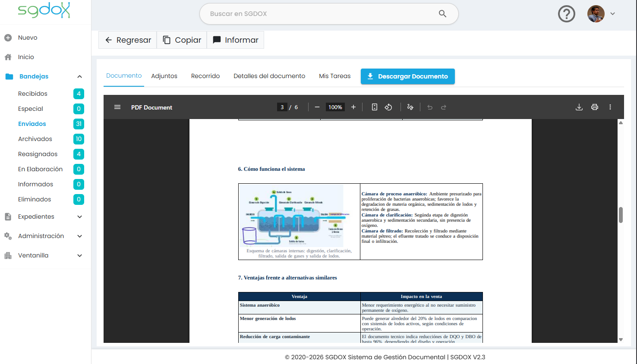Click the Descargar Documento button
Viewport: 637px width, 364px height.
pyautogui.click(x=408, y=76)
